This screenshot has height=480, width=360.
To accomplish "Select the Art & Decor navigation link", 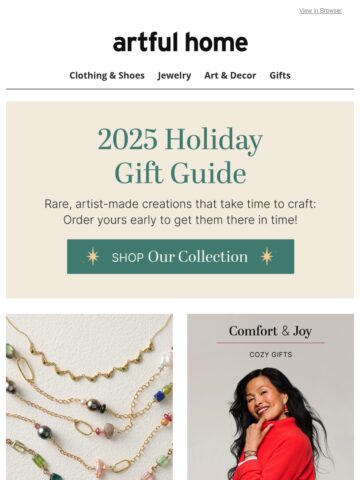I will click(230, 76).
